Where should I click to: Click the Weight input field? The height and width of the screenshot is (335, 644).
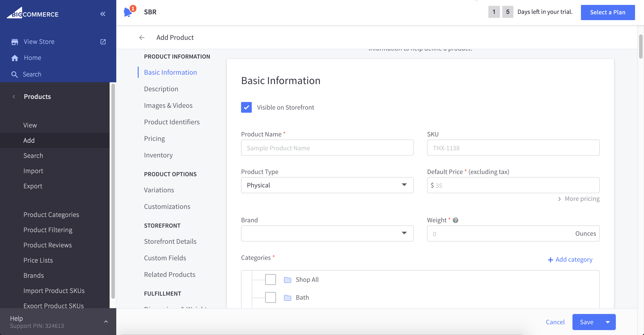(513, 233)
